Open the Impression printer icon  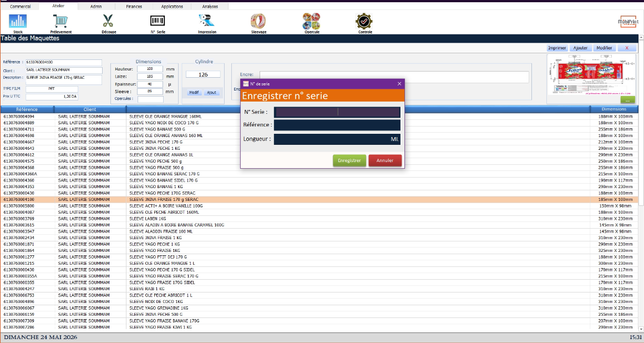click(206, 21)
